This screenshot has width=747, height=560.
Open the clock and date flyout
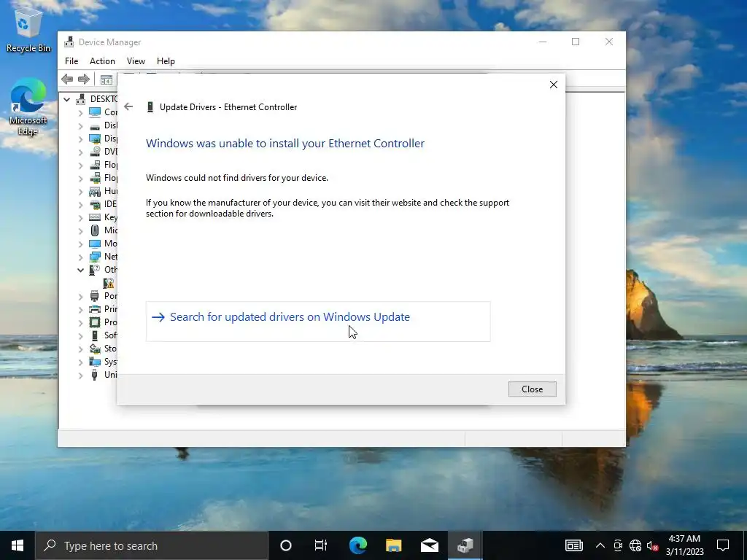click(x=684, y=545)
